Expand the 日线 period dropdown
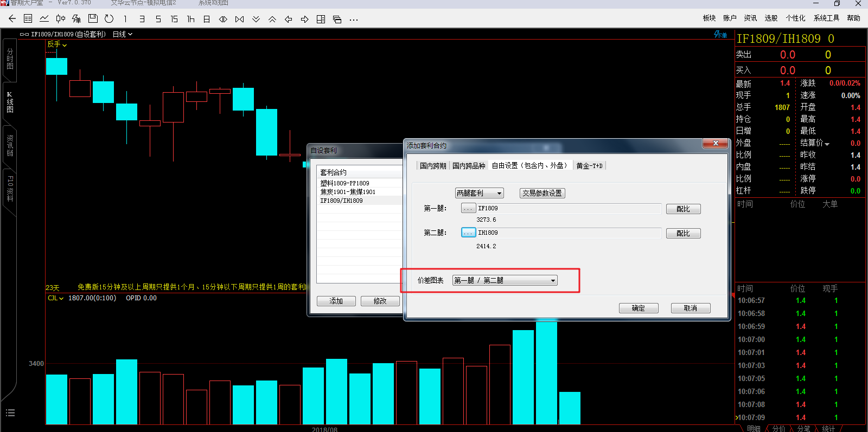 tap(123, 34)
